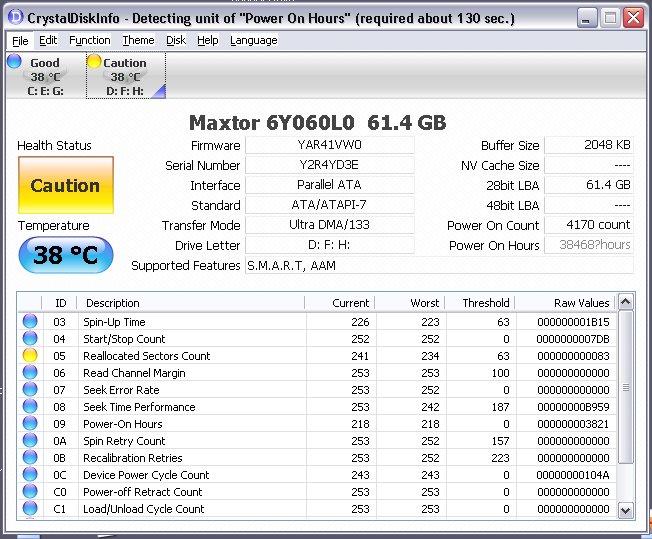Click status orb for Seek Time Performance
652x539 pixels.
tap(30, 406)
